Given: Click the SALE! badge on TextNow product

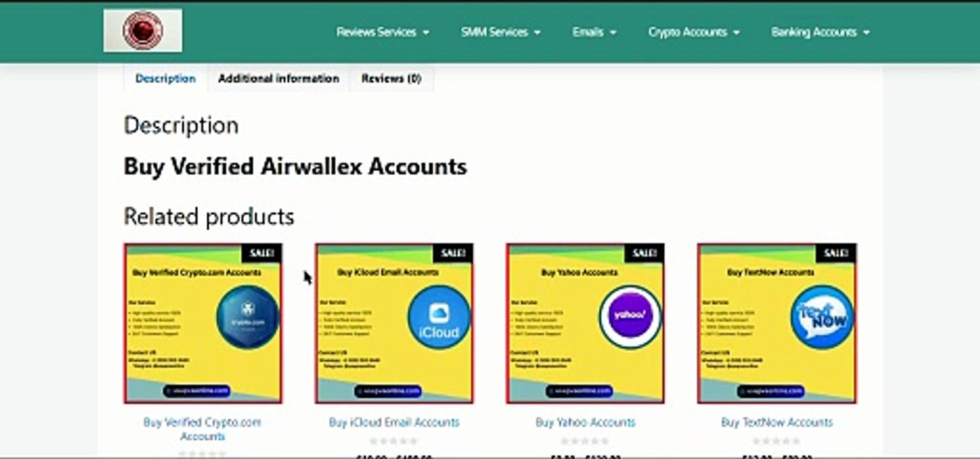Looking at the screenshot, I should pos(836,253).
